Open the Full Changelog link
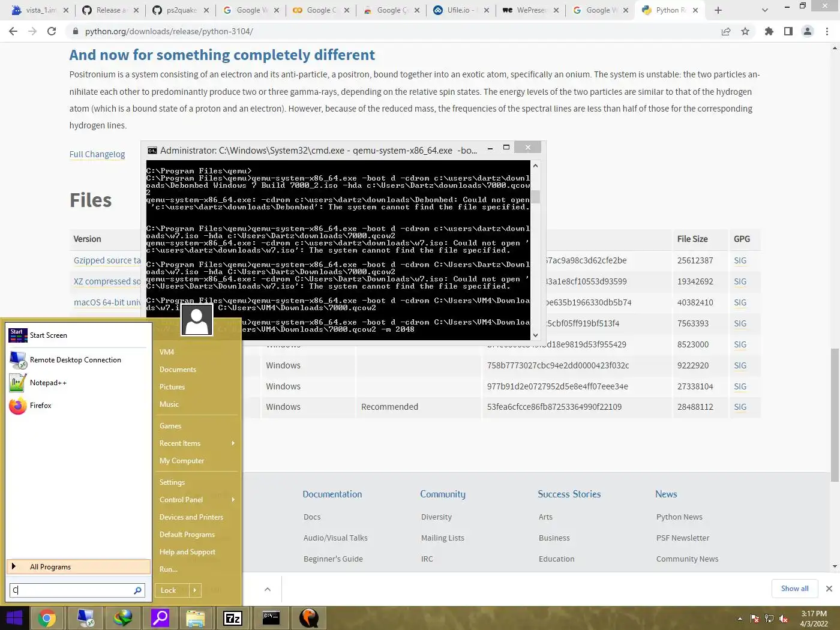Image resolution: width=840 pixels, height=630 pixels. (97, 154)
